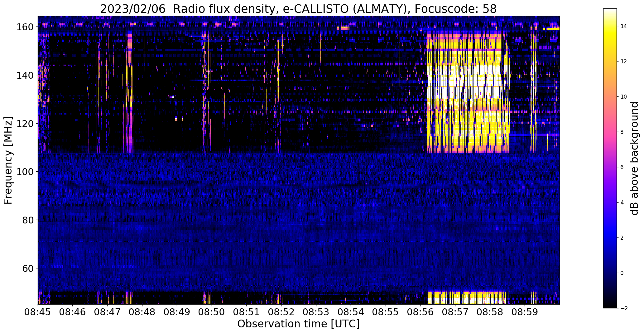
Task: Click the 08:45 time tick label
Action: 38,312
